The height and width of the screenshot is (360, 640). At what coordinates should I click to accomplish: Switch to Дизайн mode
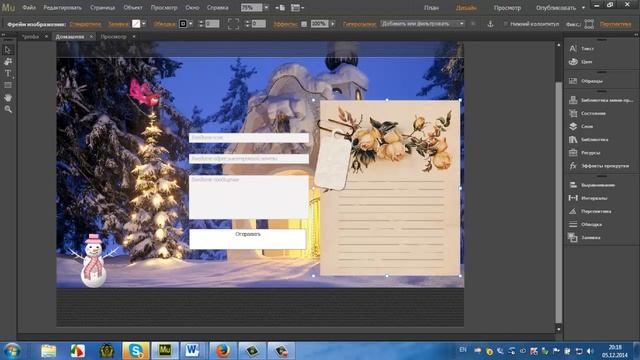point(466,8)
